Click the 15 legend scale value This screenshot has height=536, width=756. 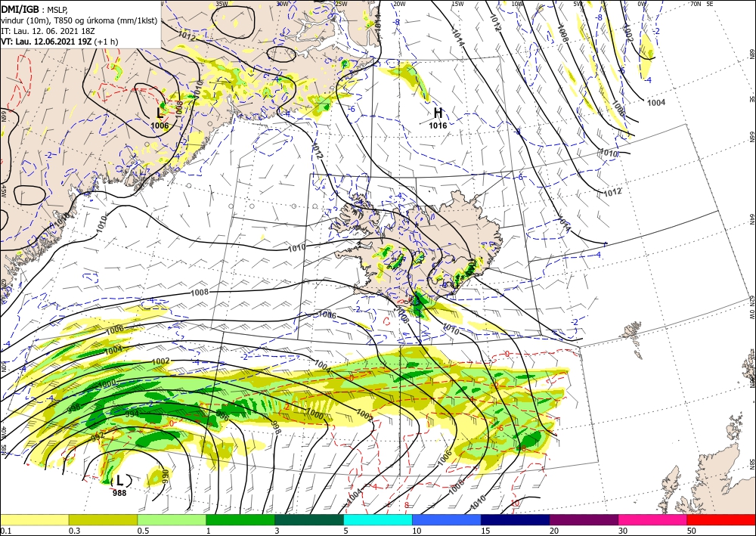[485, 531]
